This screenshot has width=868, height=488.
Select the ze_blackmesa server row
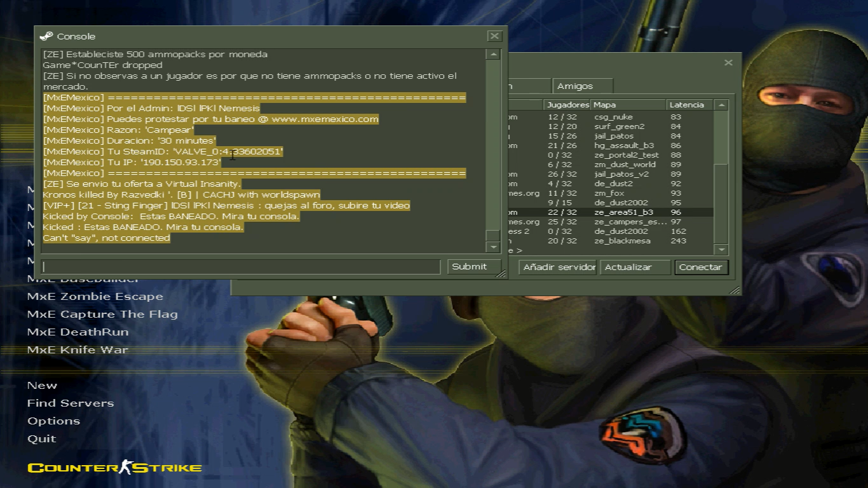click(611, 241)
